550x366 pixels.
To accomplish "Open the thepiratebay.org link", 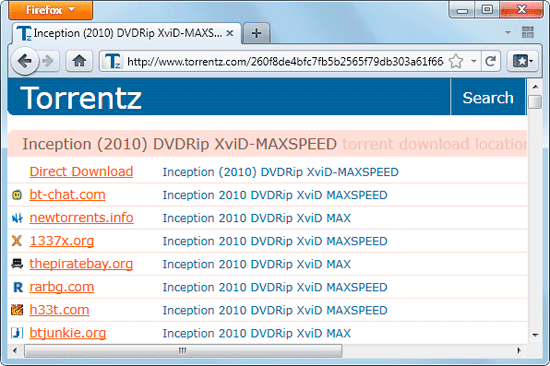I will tap(81, 264).
